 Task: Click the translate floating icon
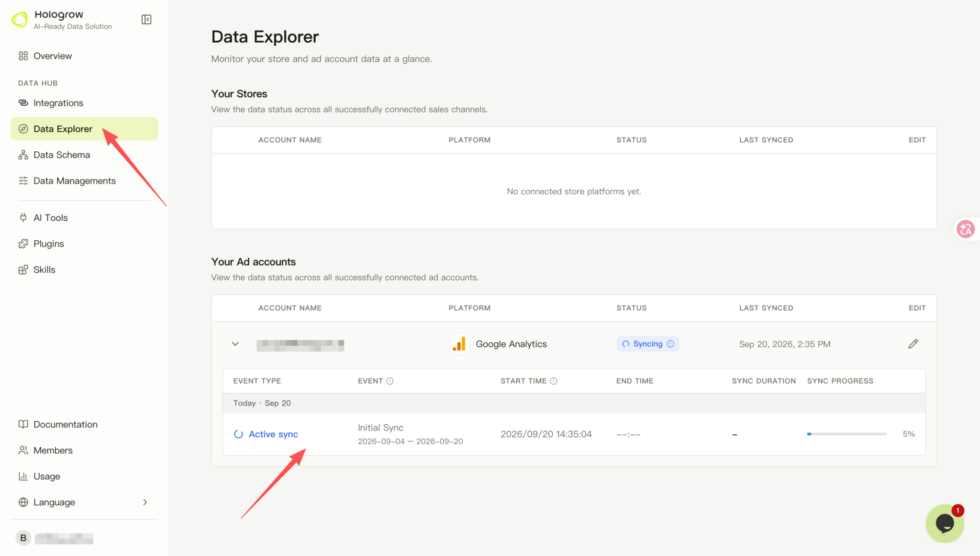[965, 229]
